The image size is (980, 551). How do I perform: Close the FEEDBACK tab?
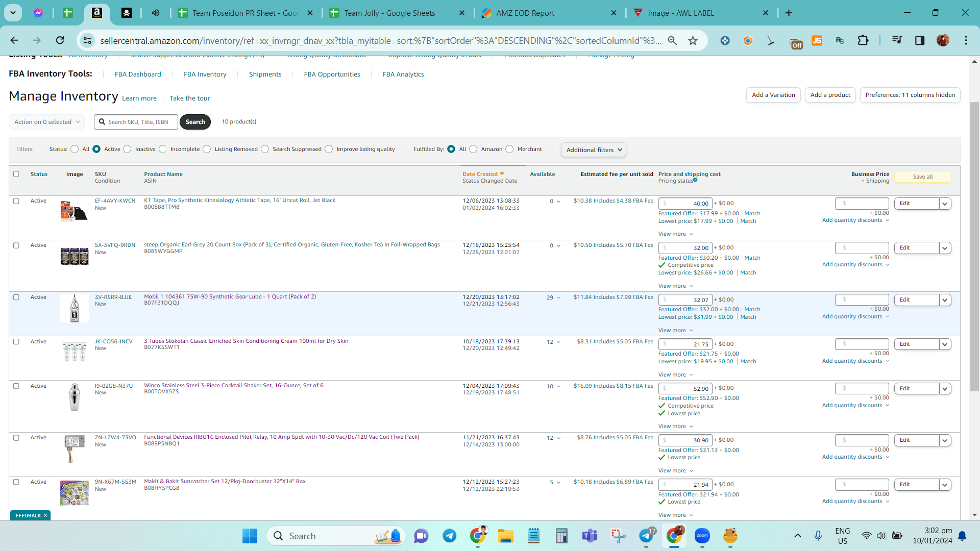pyautogui.click(x=45, y=515)
